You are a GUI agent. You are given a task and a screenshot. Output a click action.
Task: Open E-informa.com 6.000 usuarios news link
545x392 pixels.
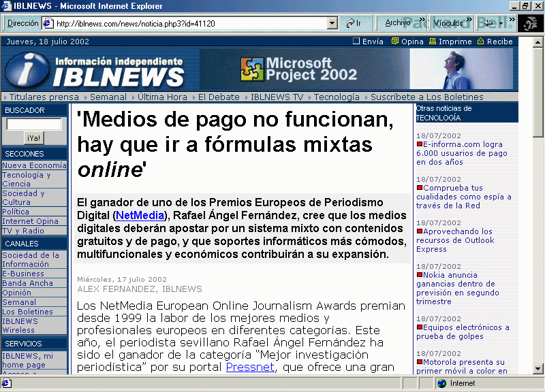click(x=462, y=153)
